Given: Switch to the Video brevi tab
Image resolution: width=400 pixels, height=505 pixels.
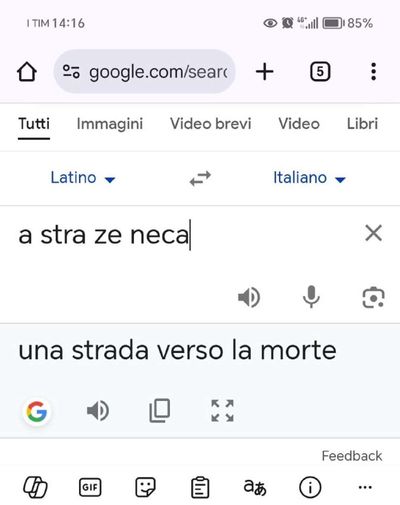Looking at the screenshot, I should [x=210, y=124].
